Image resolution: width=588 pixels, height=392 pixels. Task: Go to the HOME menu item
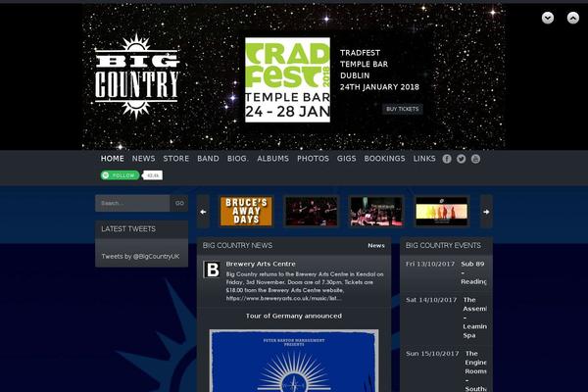(x=112, y=159)
